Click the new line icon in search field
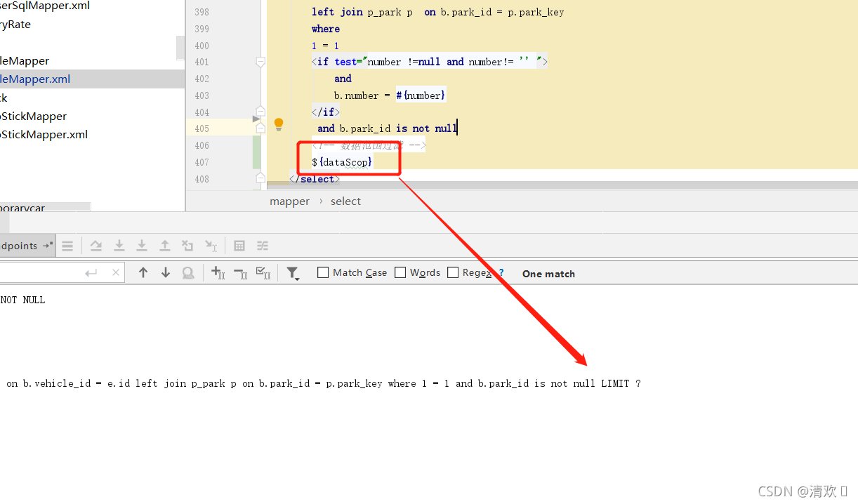The width and height of the screenshot is (858, 504). [x=91, y=273]
